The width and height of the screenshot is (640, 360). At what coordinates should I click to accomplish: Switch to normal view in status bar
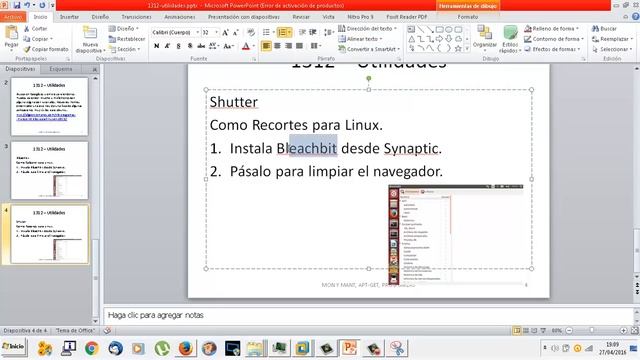pyautogui.click(x=517, y=330)
